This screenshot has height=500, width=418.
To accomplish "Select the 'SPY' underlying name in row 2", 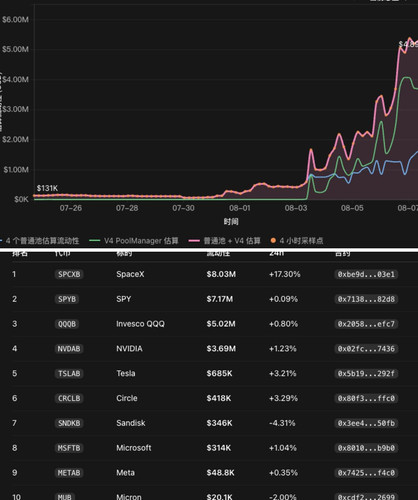I will 124,299.
